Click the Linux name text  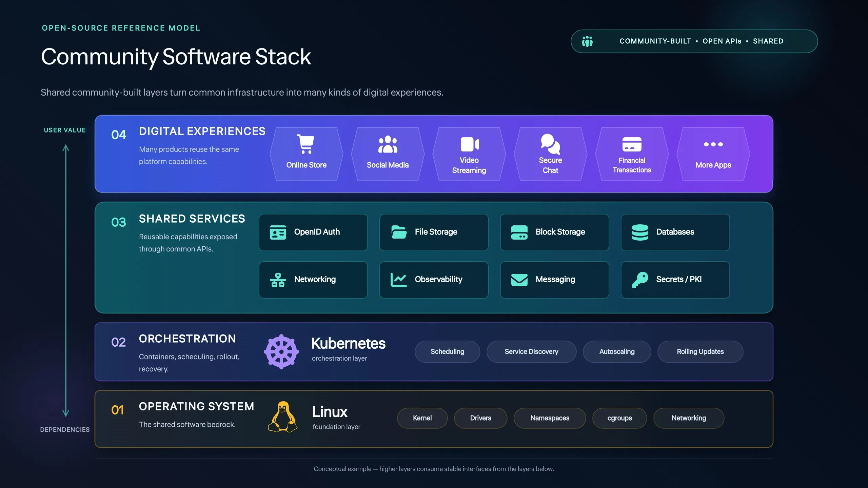pyautogui.click(x=330, y=412)
